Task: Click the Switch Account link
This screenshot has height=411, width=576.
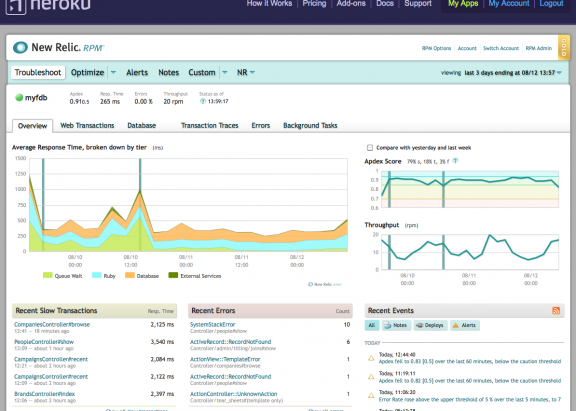Action: 501,48
